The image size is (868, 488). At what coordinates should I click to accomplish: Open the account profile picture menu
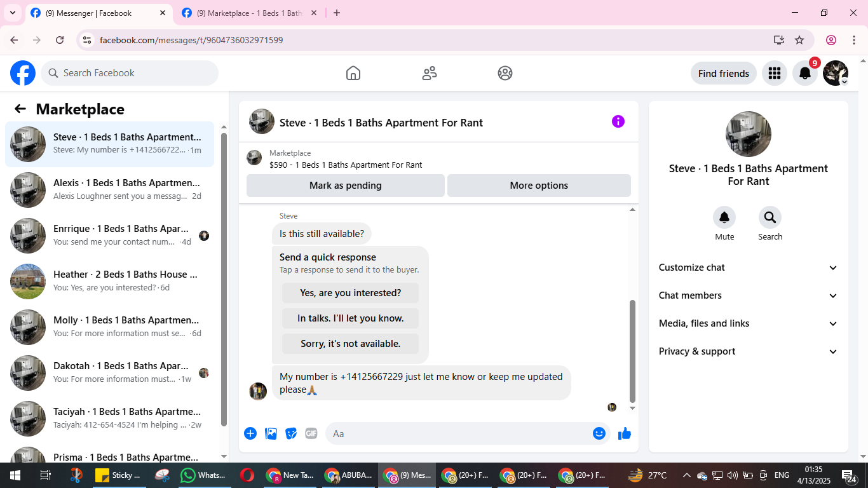pyautogui.click(x=836, y=73)
